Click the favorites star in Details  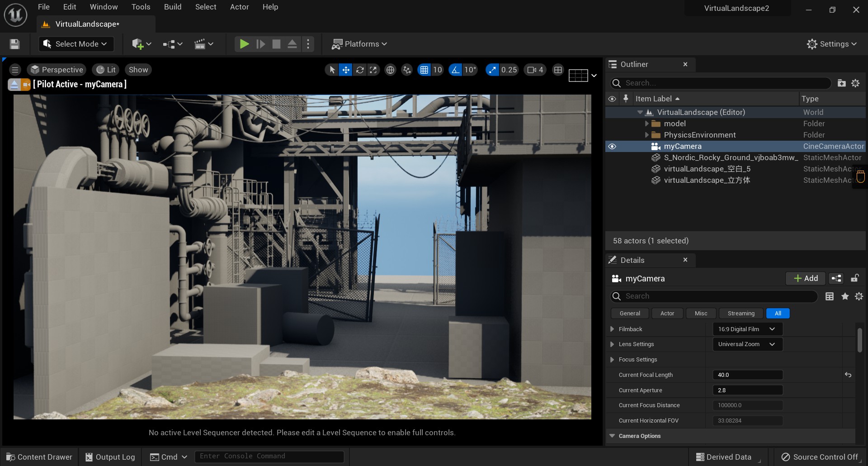(x=844, y=296)
